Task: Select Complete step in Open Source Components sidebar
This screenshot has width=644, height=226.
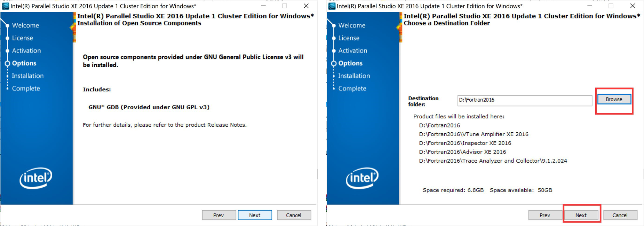Action: pyautogui.click(x=26, y=88)
